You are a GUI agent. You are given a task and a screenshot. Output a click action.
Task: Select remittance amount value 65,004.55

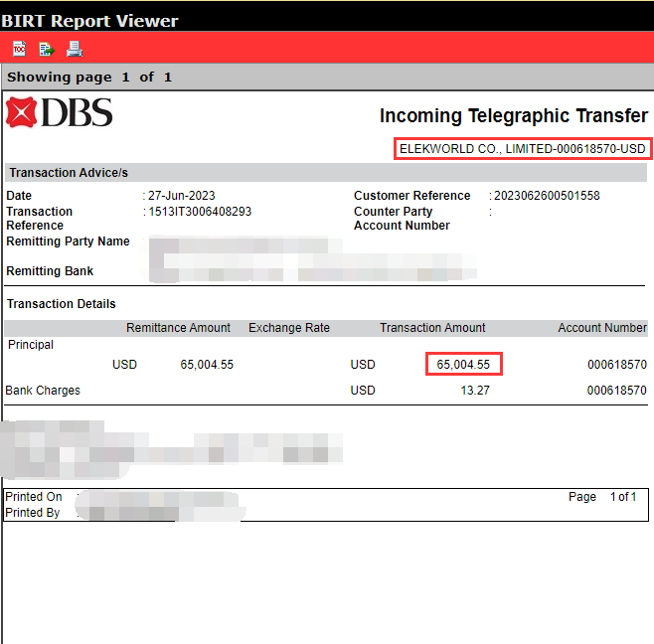tap(207, 365)
